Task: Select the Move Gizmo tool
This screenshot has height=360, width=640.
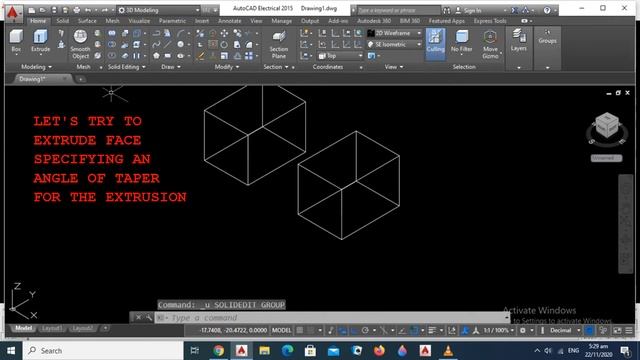Action: [x=490, y=44]
